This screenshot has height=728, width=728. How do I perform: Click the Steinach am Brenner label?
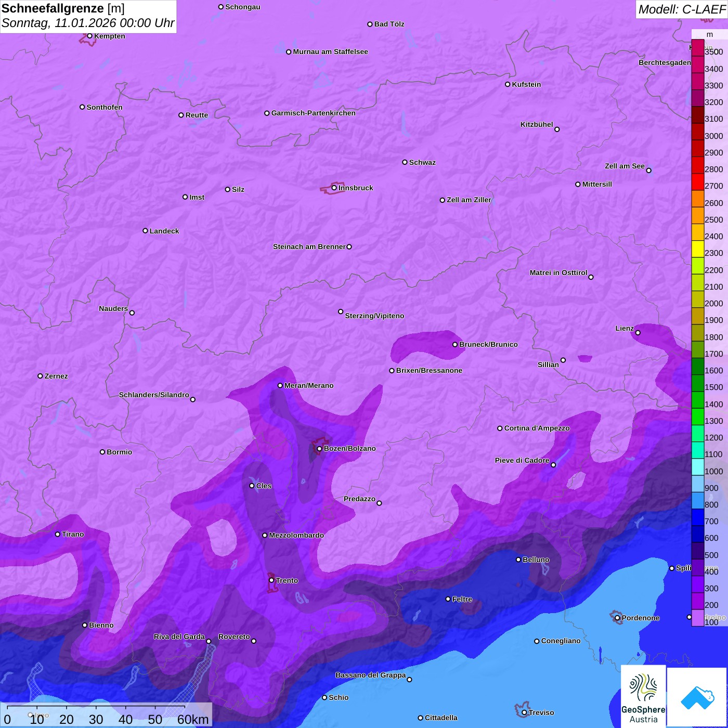(x=309, y=246)
